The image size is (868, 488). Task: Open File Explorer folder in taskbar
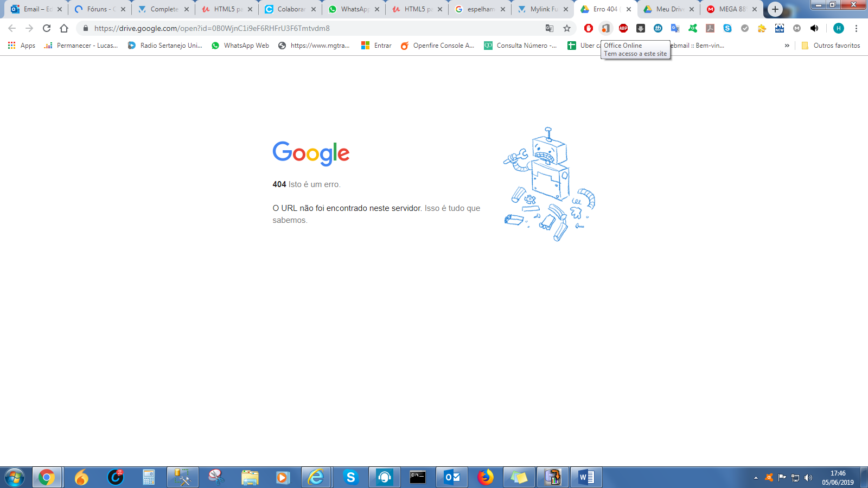[x=250, y=477]
